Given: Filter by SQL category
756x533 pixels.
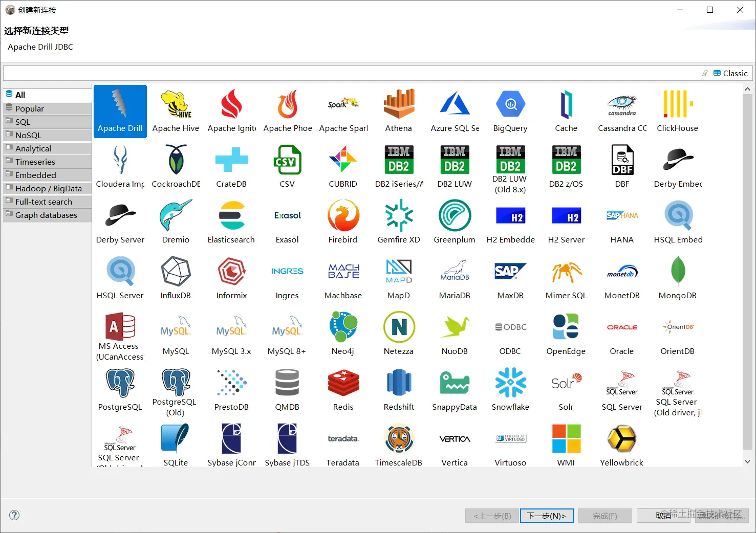Looking at the screenshot, I should coord(47,122).
